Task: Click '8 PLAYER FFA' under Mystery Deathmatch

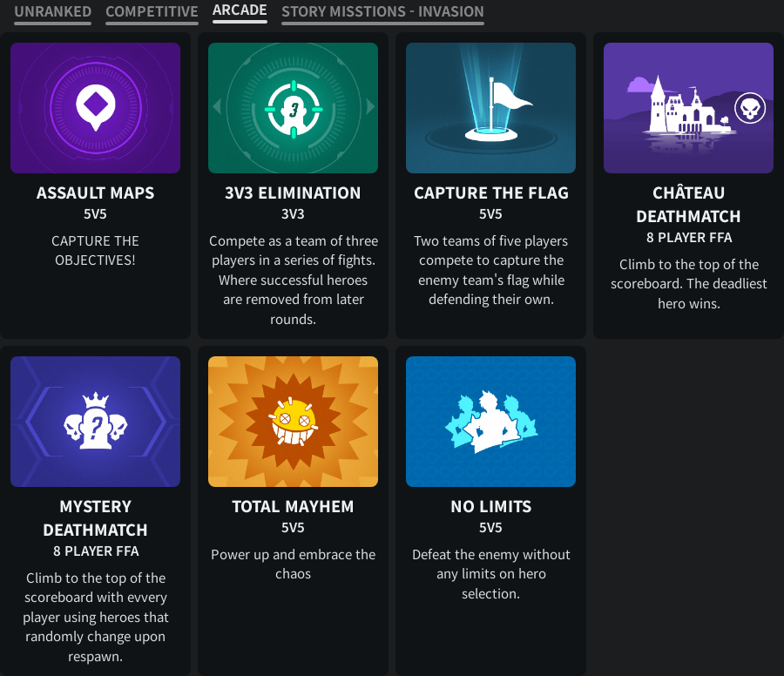Action: pos(96,551)
